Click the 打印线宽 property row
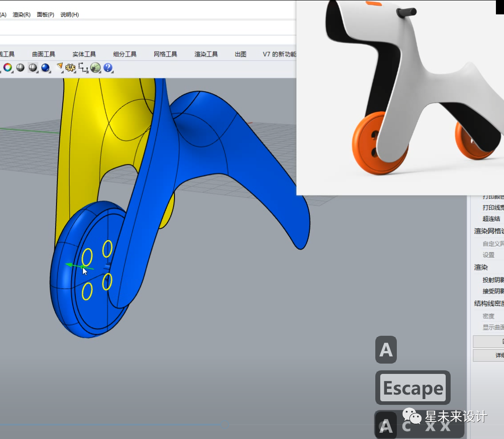The image size is (504, 439). click(493, 207)
